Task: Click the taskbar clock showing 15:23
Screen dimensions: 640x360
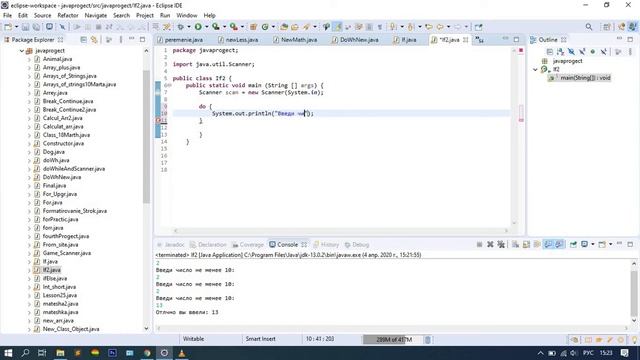Action: click(606, 353)
